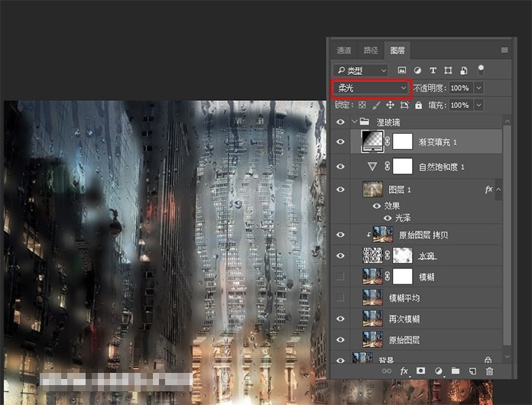
Task: Open the layers panel menu icon
Action: click(504, 50)
